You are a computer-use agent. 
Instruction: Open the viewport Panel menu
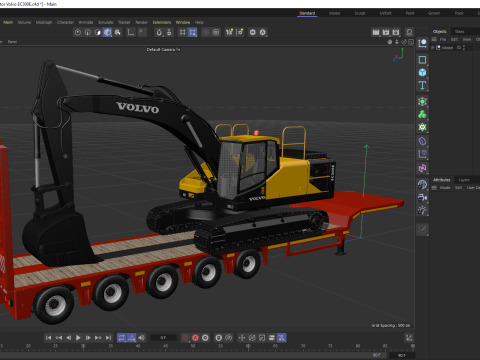12,42
